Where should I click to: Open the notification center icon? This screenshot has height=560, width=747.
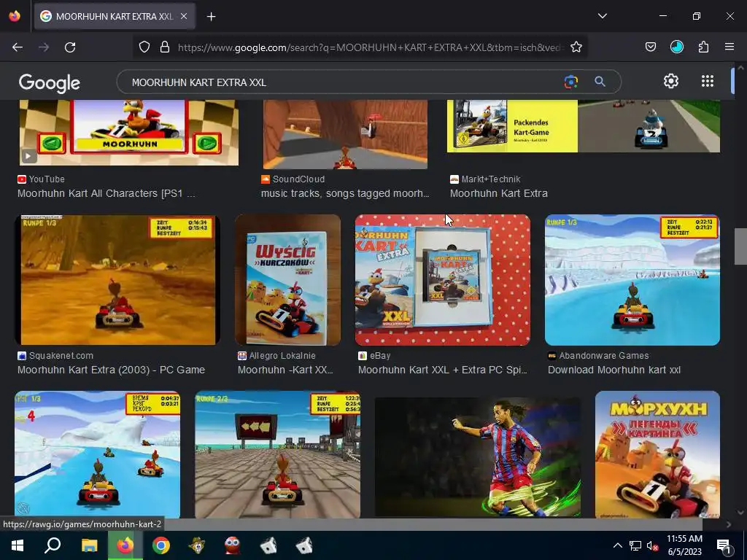click(x=724, y=545)
